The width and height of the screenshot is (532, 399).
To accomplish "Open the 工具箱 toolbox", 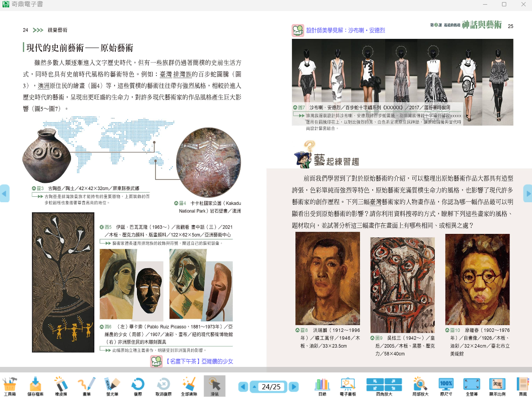I will point(10,386).
